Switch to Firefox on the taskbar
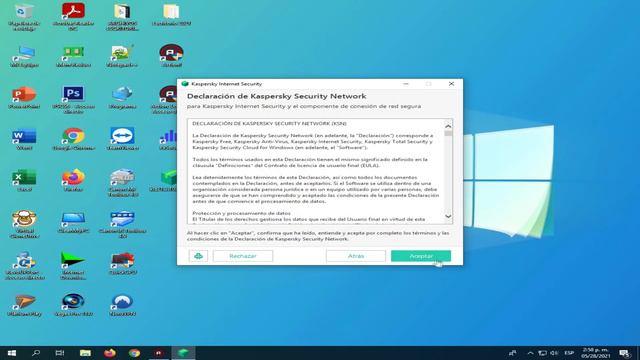Viewport: 640px width, 360px height. (110, 353)
